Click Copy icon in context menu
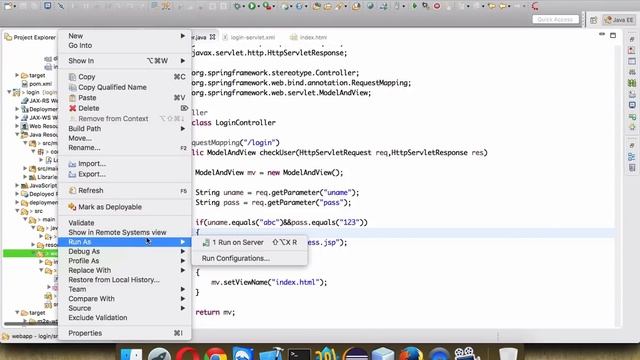 tap(73, 77)
